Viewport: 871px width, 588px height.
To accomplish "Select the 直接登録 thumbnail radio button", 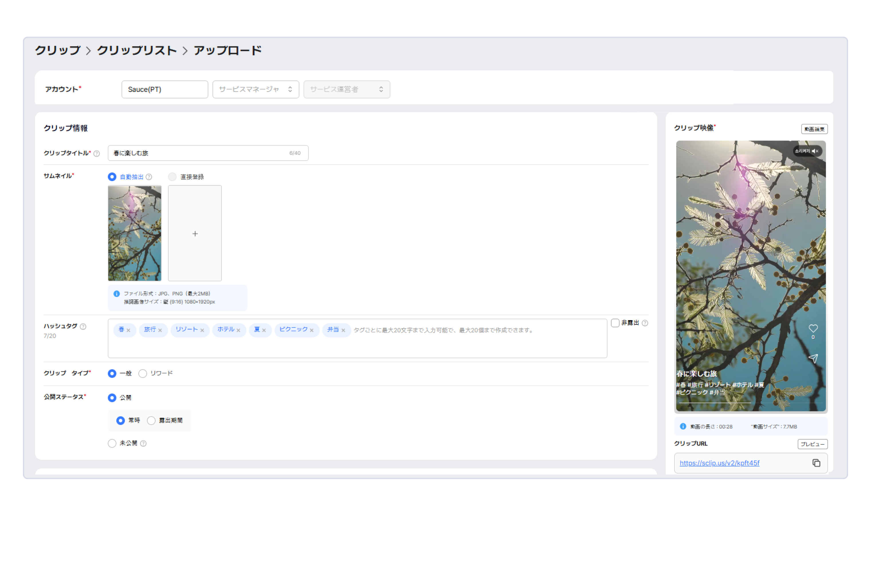I will point(172,177).
